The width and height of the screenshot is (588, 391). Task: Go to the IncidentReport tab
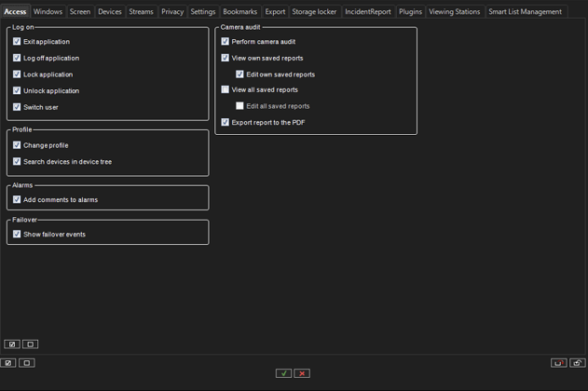click(x=368, y=11)
